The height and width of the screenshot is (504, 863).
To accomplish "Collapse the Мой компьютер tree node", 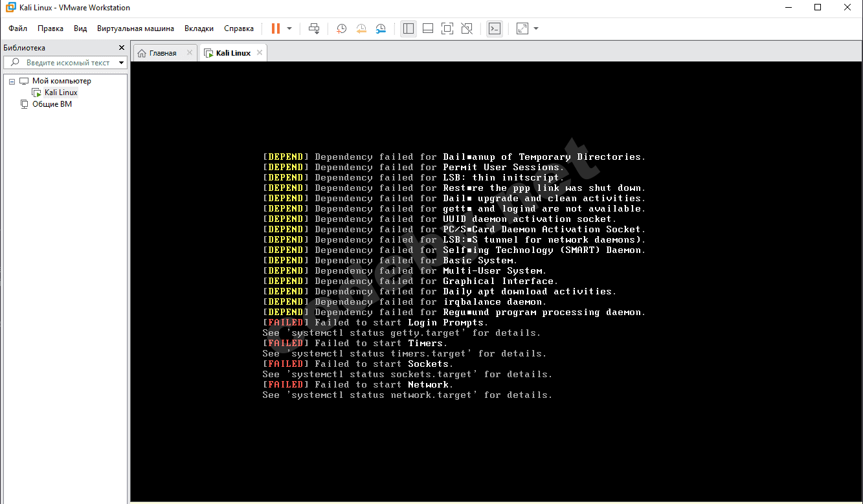I will [x=12, y=82].
